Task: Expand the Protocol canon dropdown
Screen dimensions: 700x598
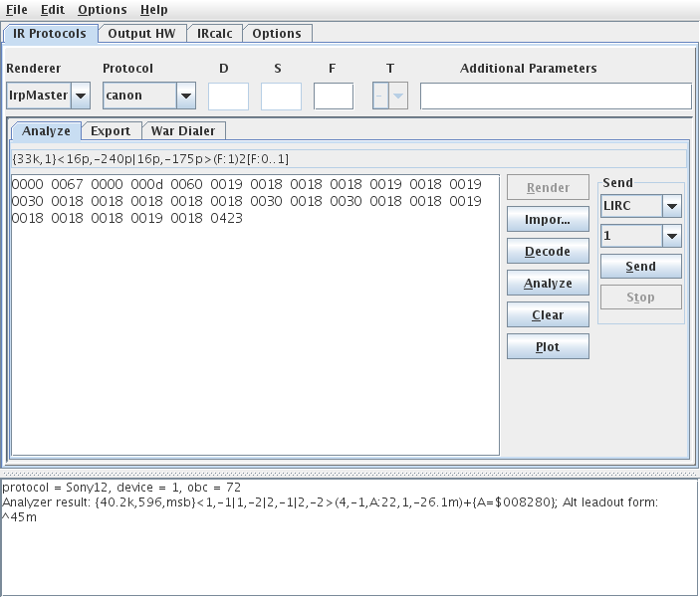Action: [x=185, y=97]
